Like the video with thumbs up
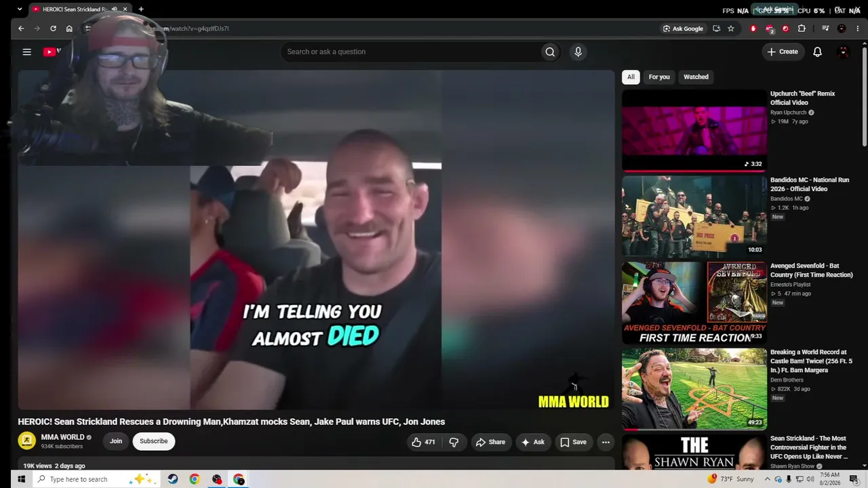The width and height of the screenshot is (868, 488). click(x=423, y=442)
